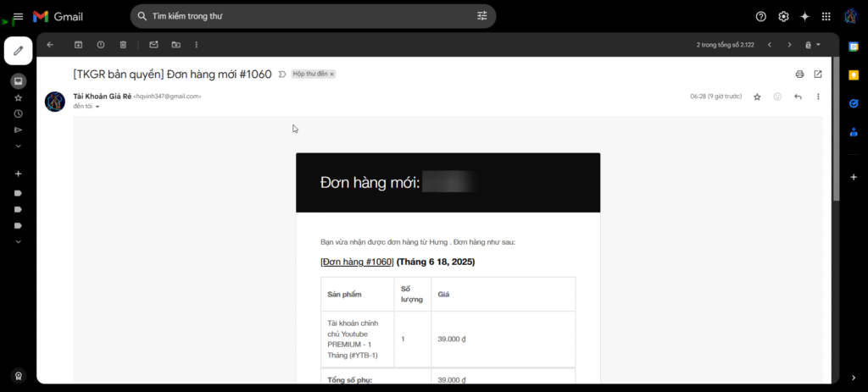Image resolution: width=868 pixels, height=392 pixels.
Task: Click the 'Tổng số phụ:' table cell
Action: [x=376, y=377]
